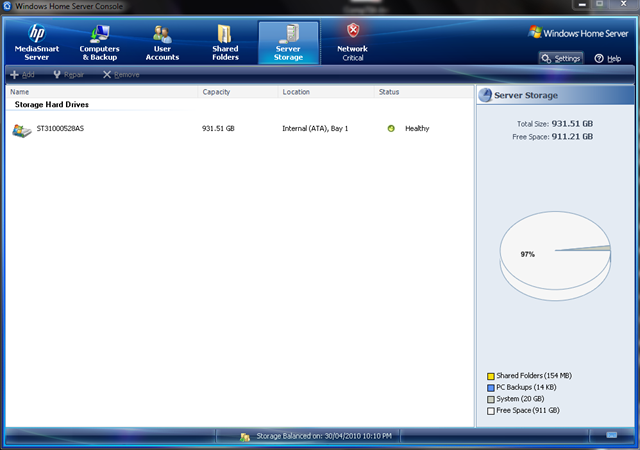The height and width of the screenshot is (450, 640).
Task: View Network Critical status
Action: 353,43
